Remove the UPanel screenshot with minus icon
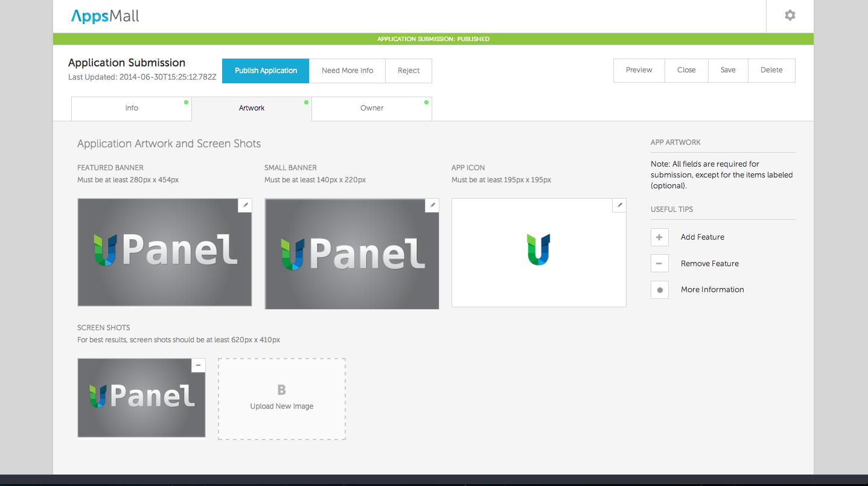 point(199,365)
